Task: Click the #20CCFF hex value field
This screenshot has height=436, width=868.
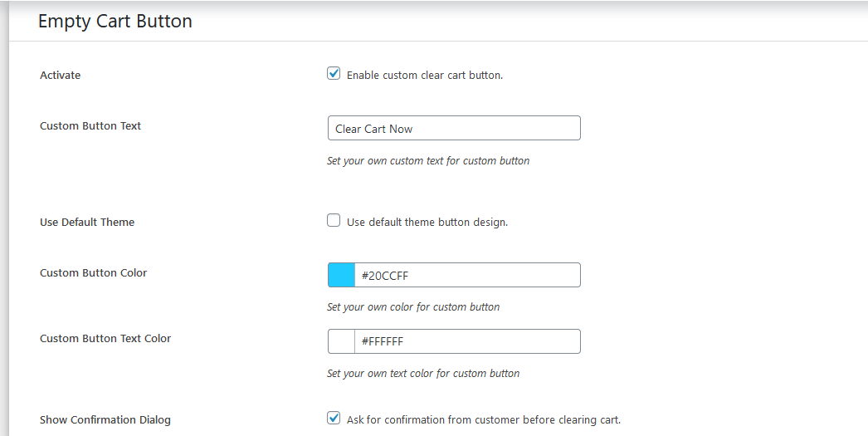Action: pos(466,276)
